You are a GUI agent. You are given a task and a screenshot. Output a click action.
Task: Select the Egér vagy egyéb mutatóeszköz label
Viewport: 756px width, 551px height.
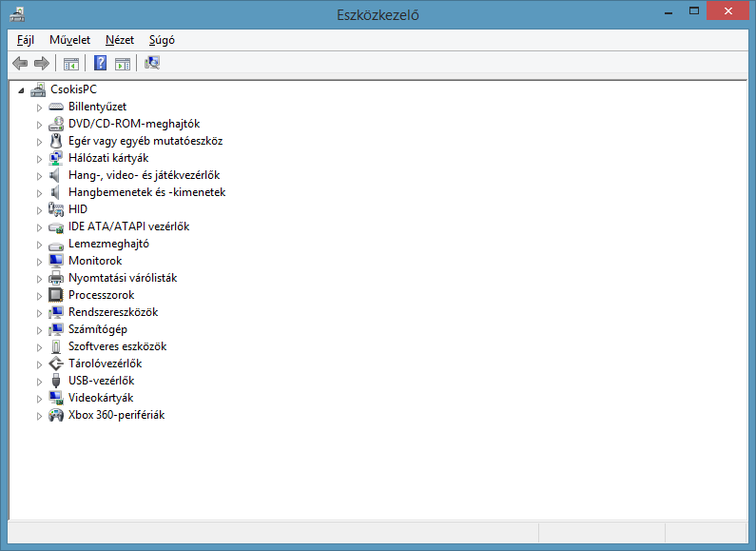point(145,141)
